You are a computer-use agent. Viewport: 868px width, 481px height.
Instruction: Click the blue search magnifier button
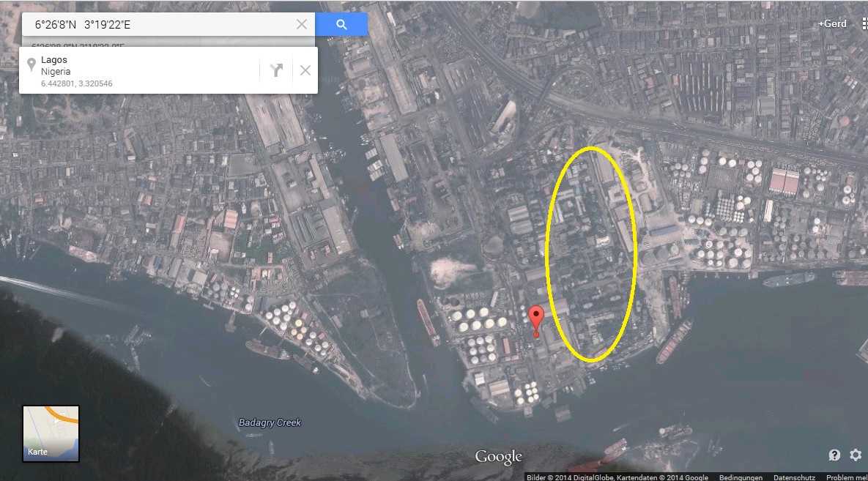[341, 24]
